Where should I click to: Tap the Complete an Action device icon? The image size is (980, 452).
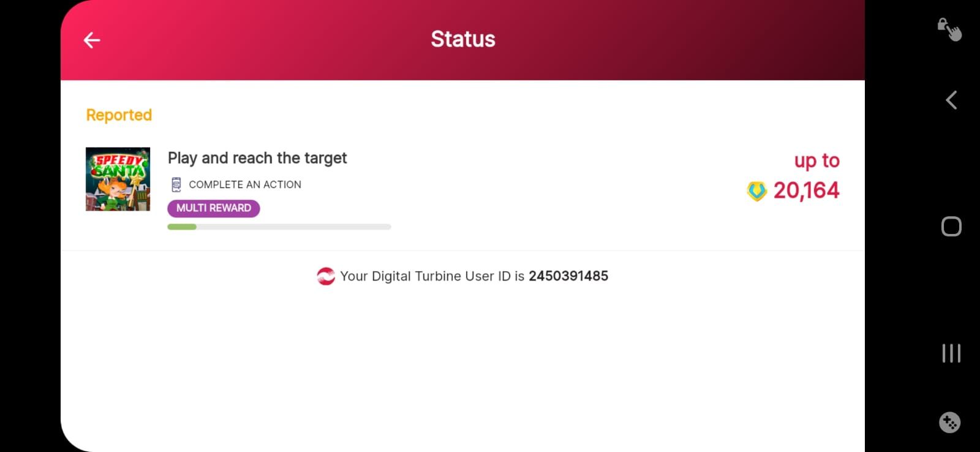point(176,184)
